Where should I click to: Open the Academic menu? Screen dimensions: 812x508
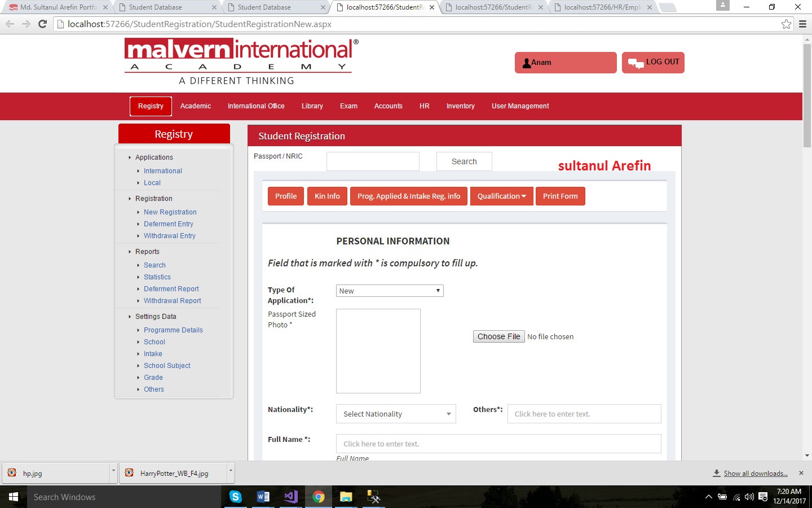195,106
